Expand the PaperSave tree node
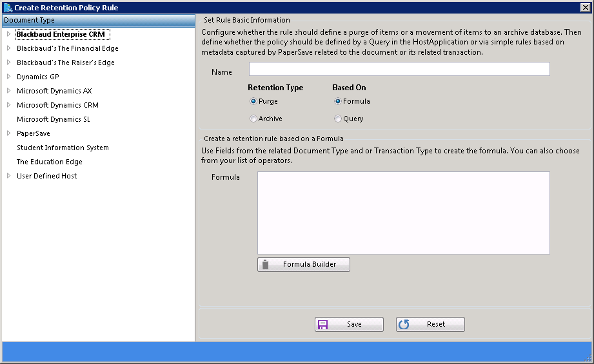The image size is (594, 364). tap(9, 133)
